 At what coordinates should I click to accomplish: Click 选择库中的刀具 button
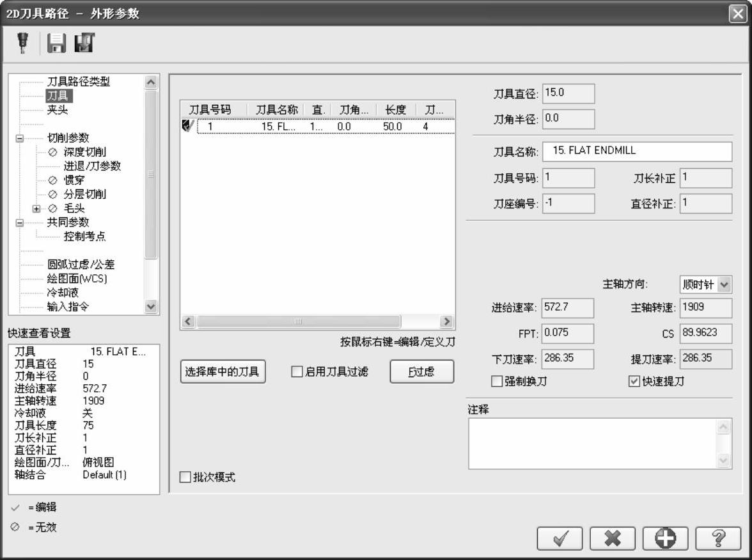pyautogui.click(x=223, y=371)
